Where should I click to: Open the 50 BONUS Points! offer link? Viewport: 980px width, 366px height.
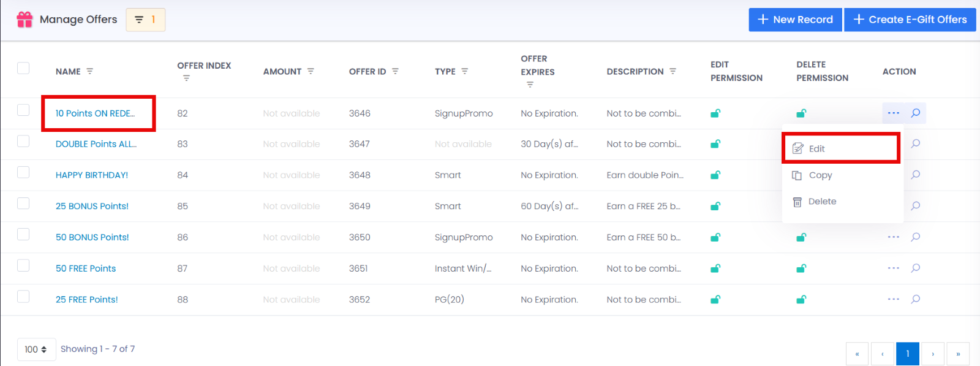coord(92,237)
